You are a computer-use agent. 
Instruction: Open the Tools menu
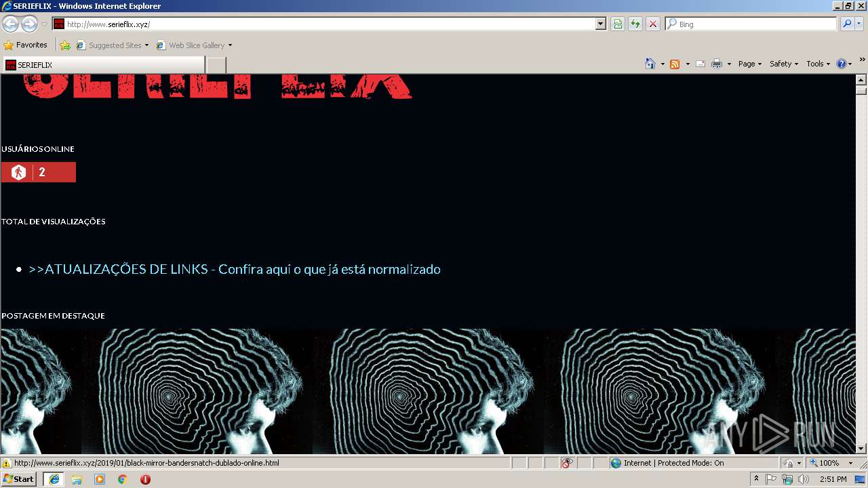[x=818, y=64]
